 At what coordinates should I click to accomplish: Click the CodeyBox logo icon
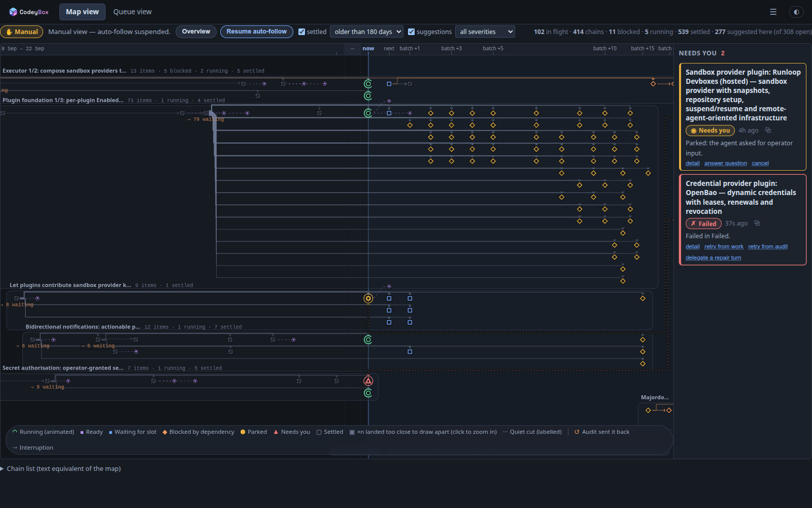pyautogui.click(x=13, y=12)
